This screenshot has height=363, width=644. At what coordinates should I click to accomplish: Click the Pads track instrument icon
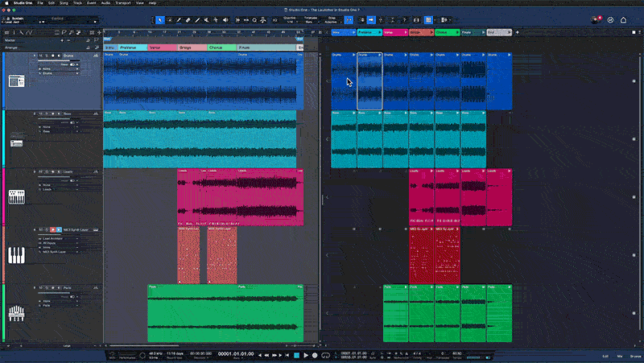(15, 314)
